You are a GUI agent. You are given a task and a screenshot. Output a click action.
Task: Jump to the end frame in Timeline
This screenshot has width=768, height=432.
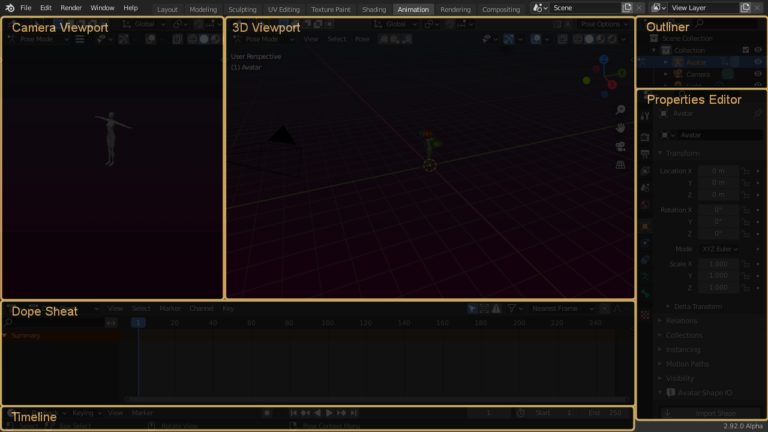click(353, 412)
